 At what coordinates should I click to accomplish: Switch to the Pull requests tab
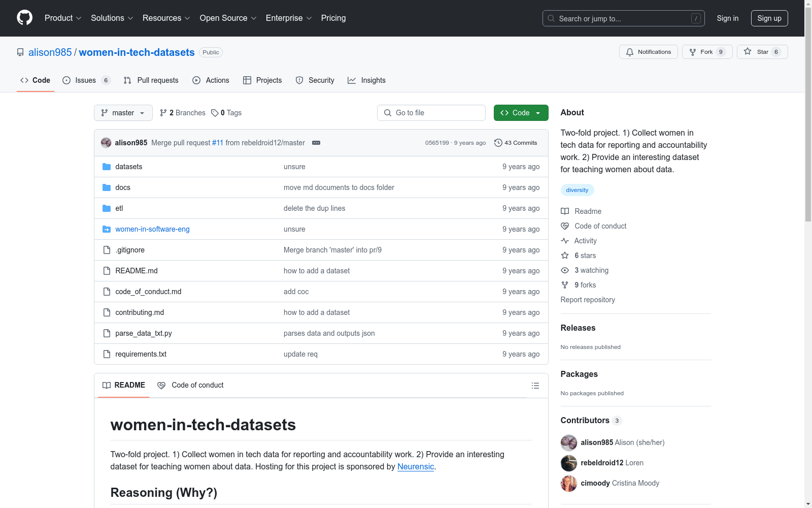click(x=151, y=80)
